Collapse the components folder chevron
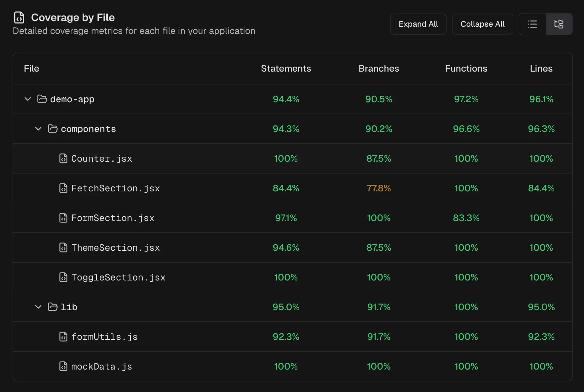This screenshot has width=584, height=392. click(38, 129)
